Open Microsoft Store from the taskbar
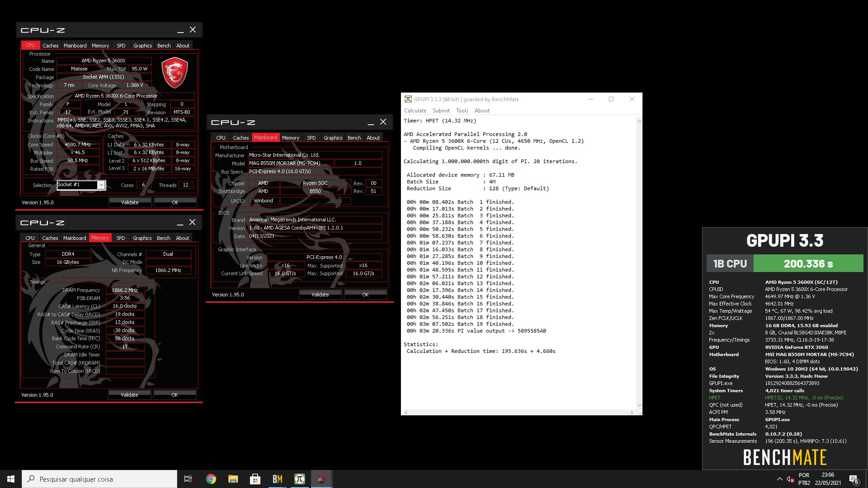Screen dimensions: 868x488 (255, 479)
